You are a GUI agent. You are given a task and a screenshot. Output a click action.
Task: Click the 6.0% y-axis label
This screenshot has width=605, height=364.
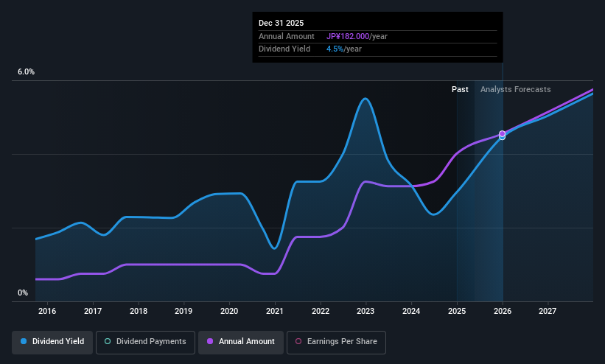point(26,71)
